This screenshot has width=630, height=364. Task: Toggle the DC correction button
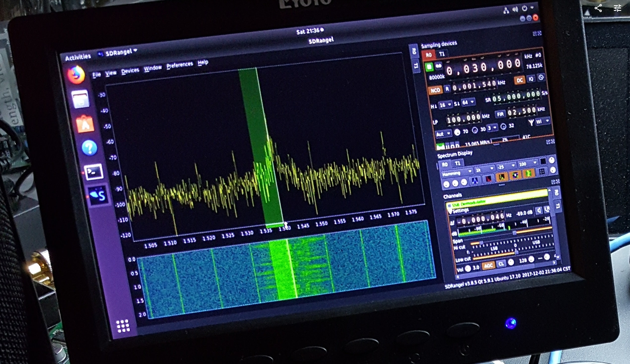520,80
